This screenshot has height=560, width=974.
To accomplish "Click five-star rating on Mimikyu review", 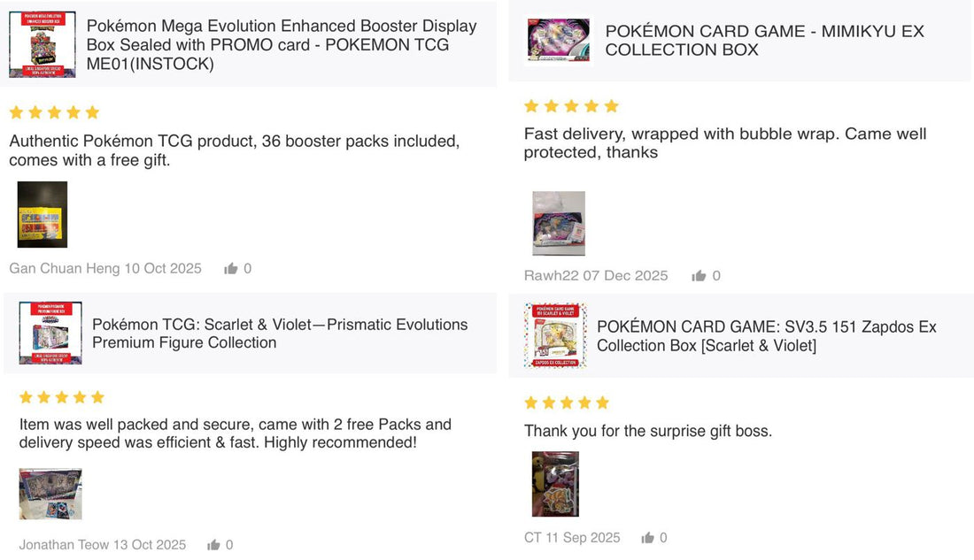I will point(571,106).
